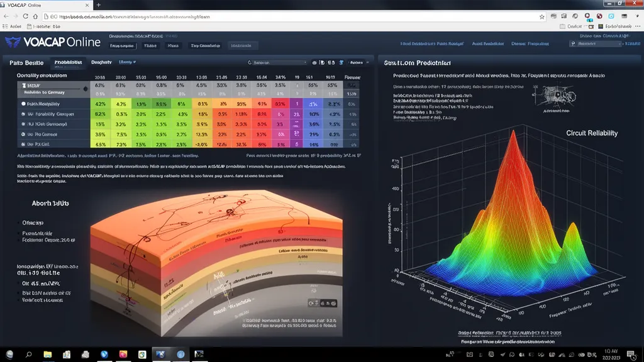Switch to the Doughnty tab
Screen dimensions: 644x362
click(x=101, y=62)
